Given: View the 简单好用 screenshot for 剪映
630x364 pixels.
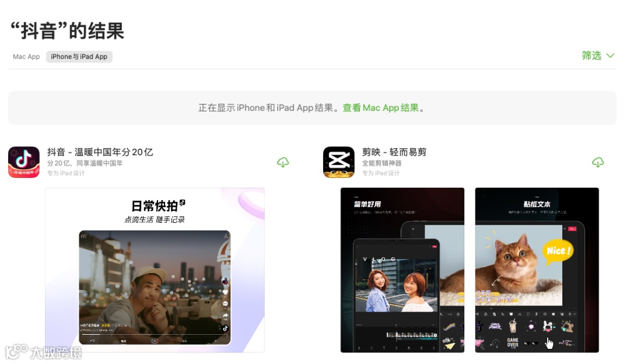Looking at the screenshot, I should 402,270.
